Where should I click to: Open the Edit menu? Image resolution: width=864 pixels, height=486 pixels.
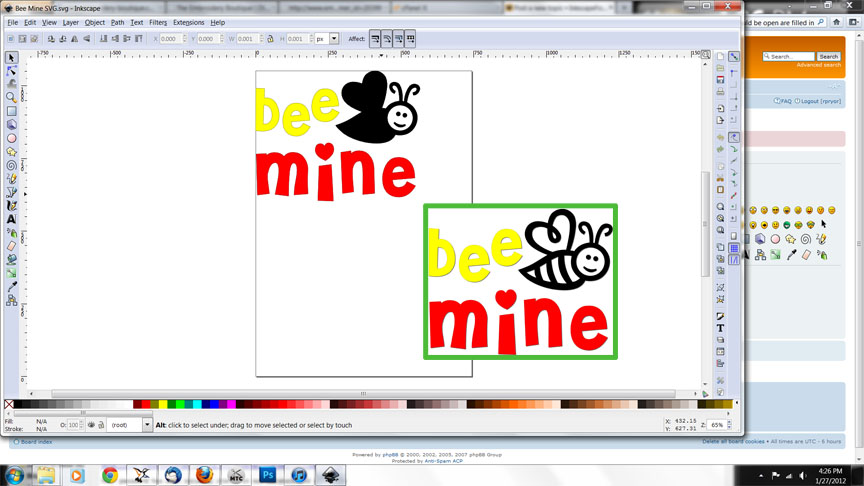pyautogui.click(x=30, y=23)
